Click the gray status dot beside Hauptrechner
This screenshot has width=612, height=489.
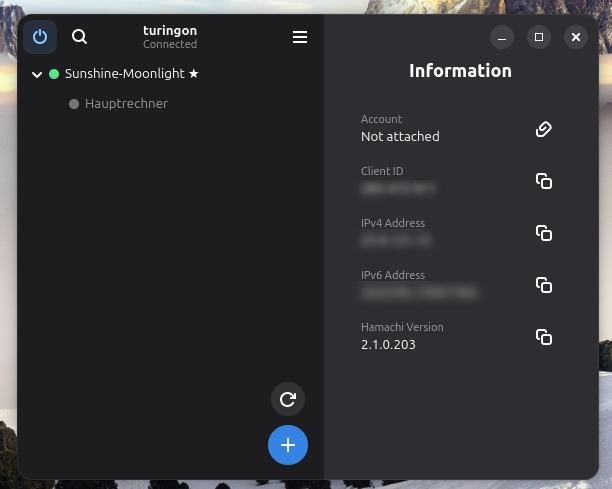click(x=74, y=104)
